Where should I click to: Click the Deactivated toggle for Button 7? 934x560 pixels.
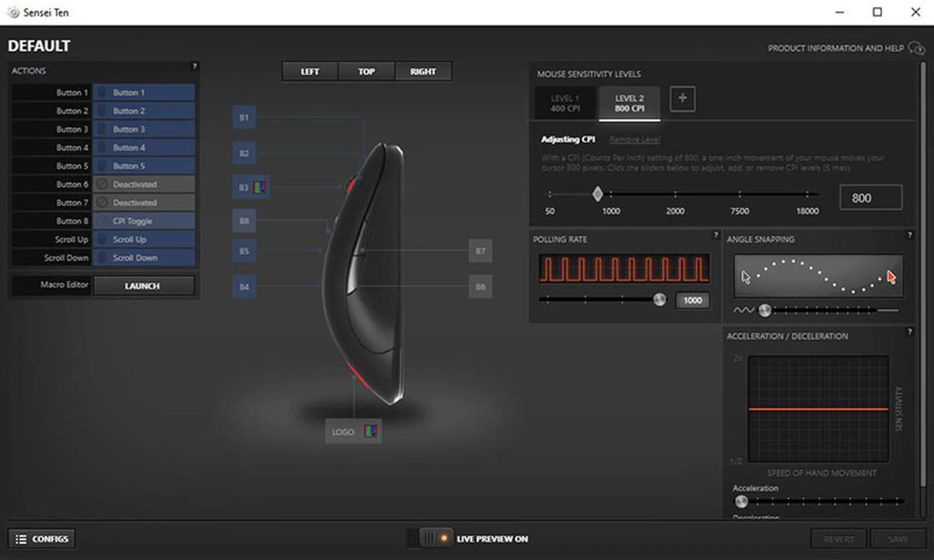[x=144, y=202]
